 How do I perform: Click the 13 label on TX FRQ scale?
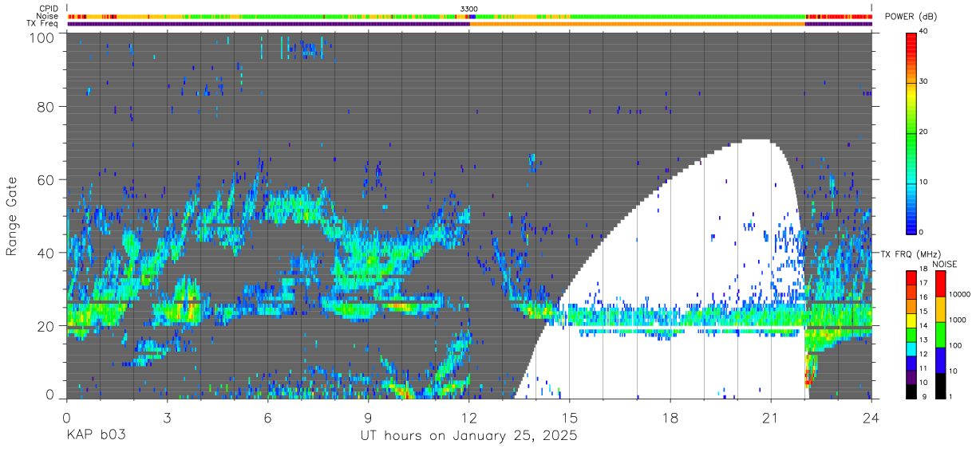click(924, 340)
